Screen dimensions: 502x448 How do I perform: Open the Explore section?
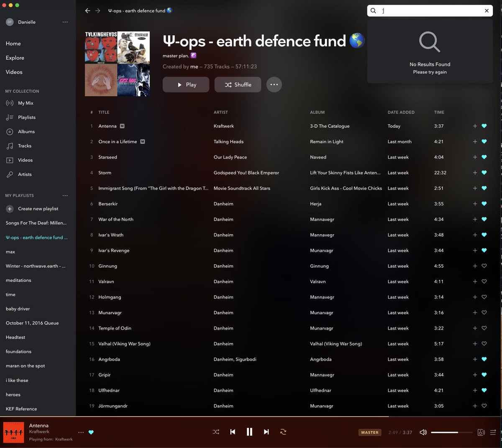point(15,58)
